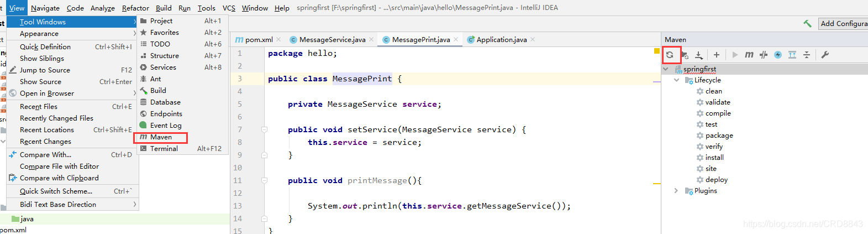This screenshot has height=234, width=868.
Task: Select the verify lifecycle goal
Action: click(714, 147)
